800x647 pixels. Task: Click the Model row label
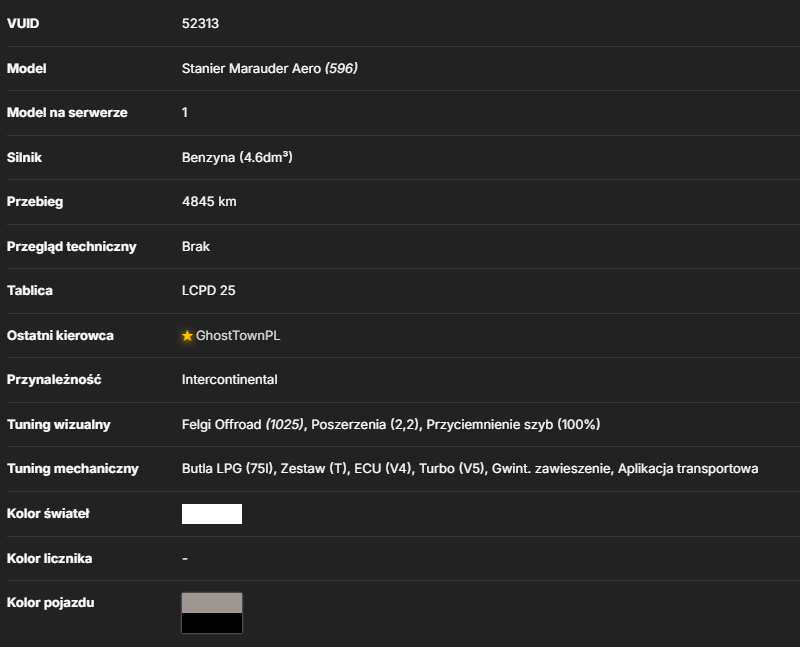click(x=27, y=68)
